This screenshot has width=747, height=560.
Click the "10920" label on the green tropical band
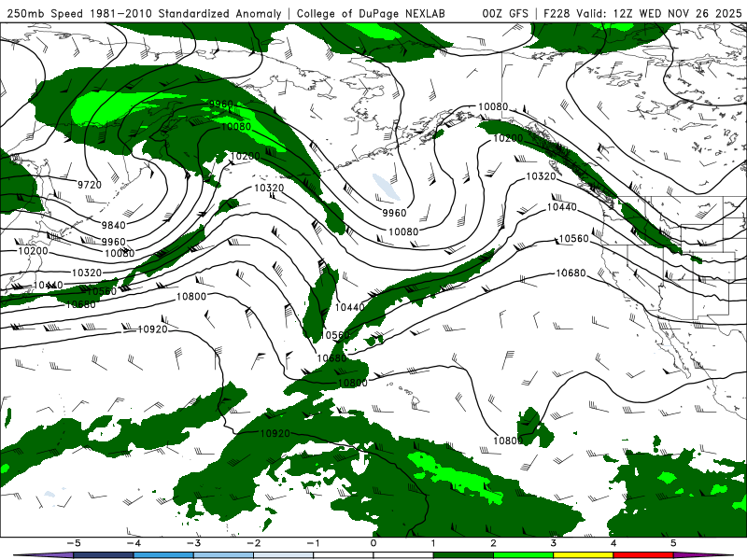click(275, 433)
